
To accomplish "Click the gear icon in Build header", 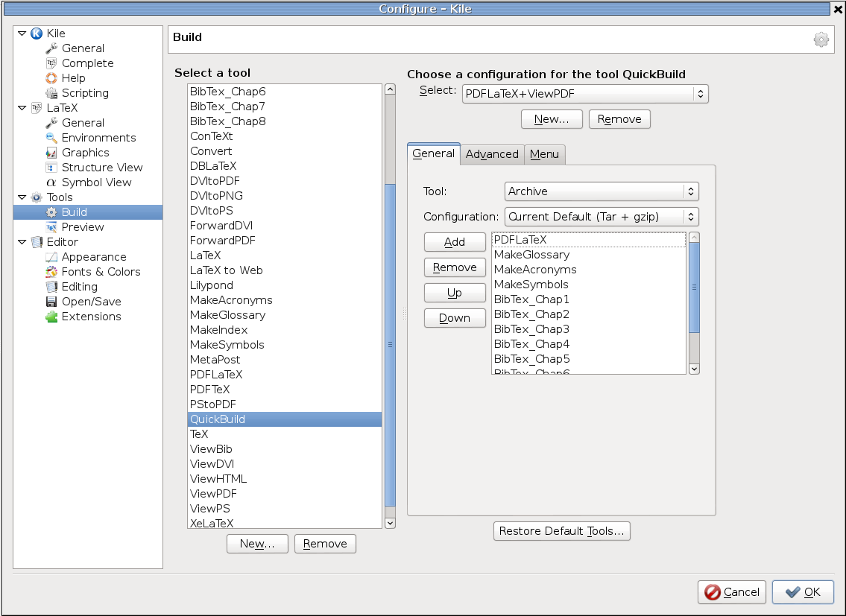I will point(821,39).
